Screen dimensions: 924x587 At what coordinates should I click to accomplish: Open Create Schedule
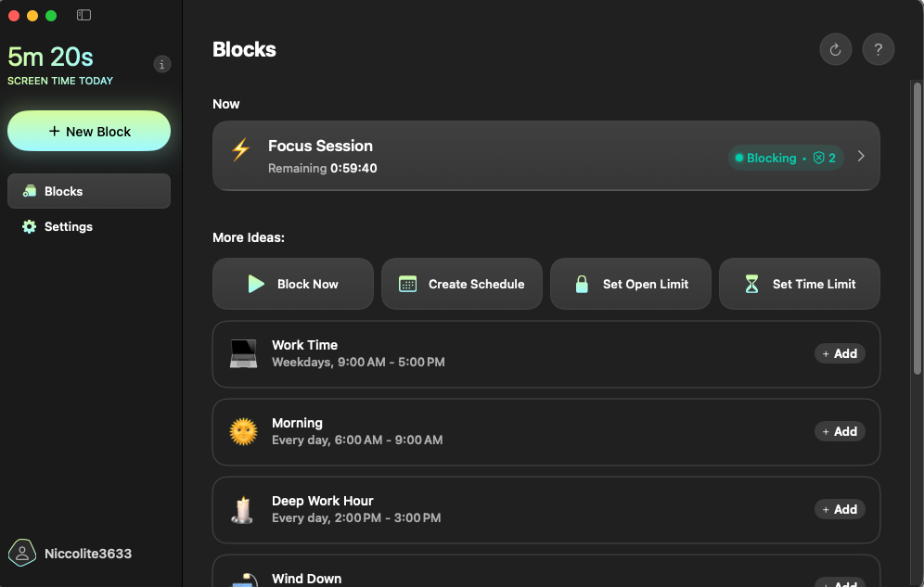tap(461, 284)
